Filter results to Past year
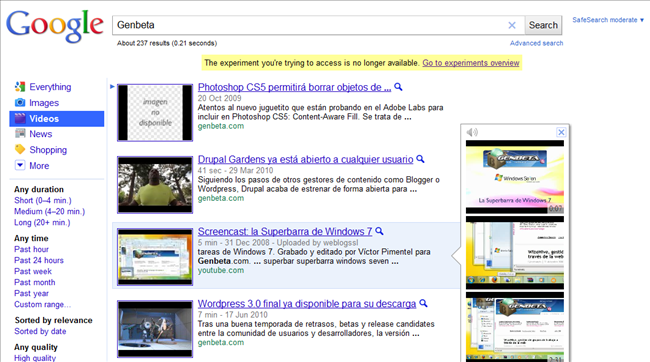Screen dimensions: 650x362 coord(31,294)
